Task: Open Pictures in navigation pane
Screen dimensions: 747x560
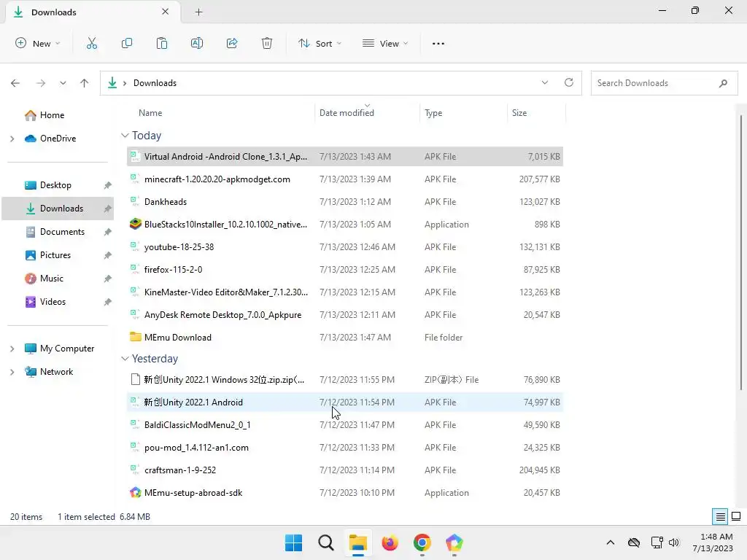Action: pyautogui.click(x=55, y=255)
